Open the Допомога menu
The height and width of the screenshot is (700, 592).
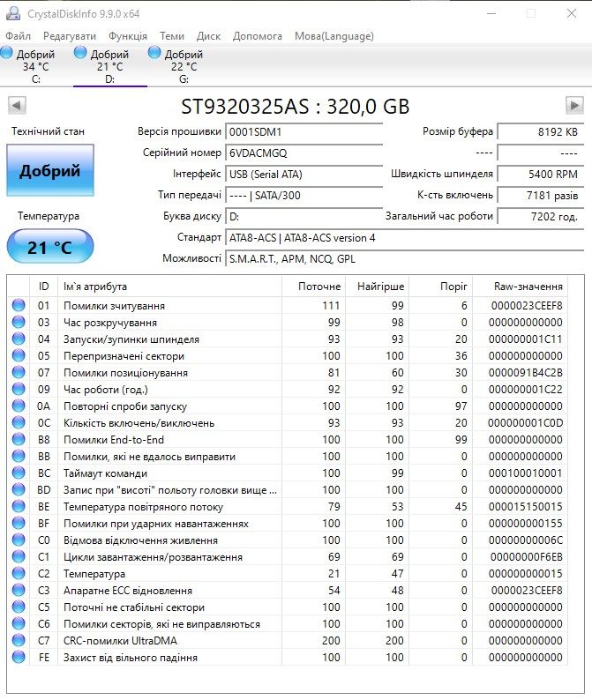[x=258, y=36]
